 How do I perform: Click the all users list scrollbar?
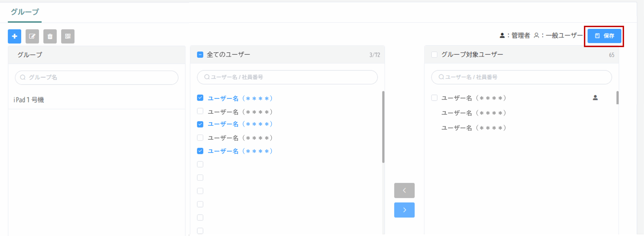383,127
